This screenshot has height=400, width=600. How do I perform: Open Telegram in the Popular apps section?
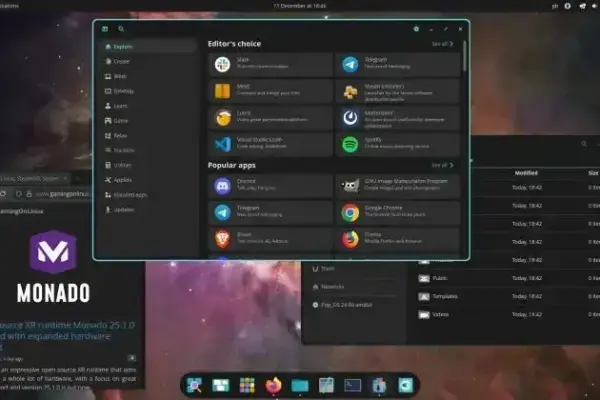tap(271, 212)
